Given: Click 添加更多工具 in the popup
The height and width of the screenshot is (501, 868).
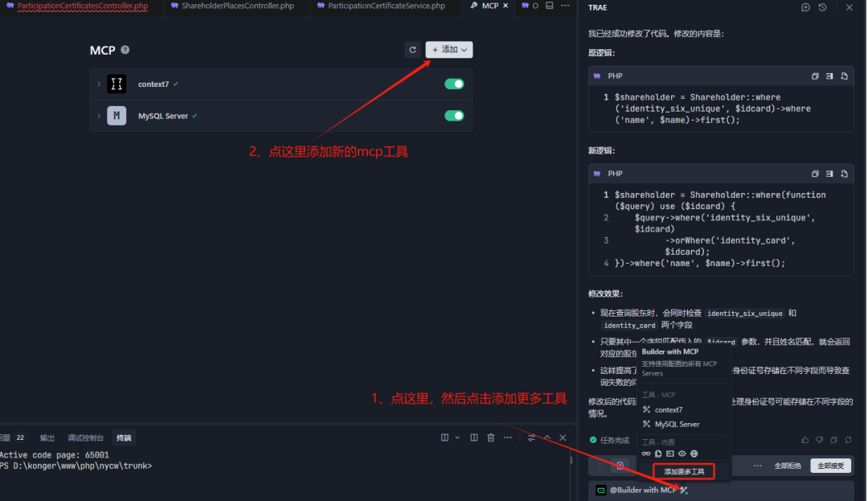Looking at the screenshot, I should [683, 471].
